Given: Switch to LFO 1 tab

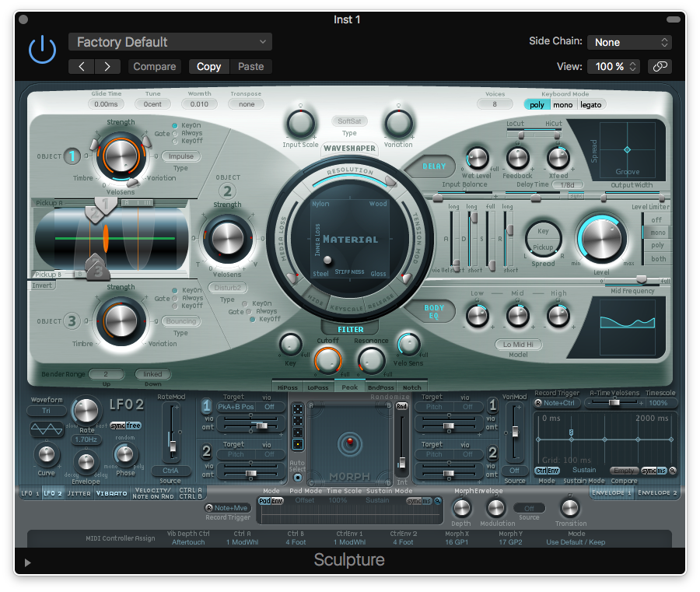Looking at the screenshot, I should click(x=30, y=493).
